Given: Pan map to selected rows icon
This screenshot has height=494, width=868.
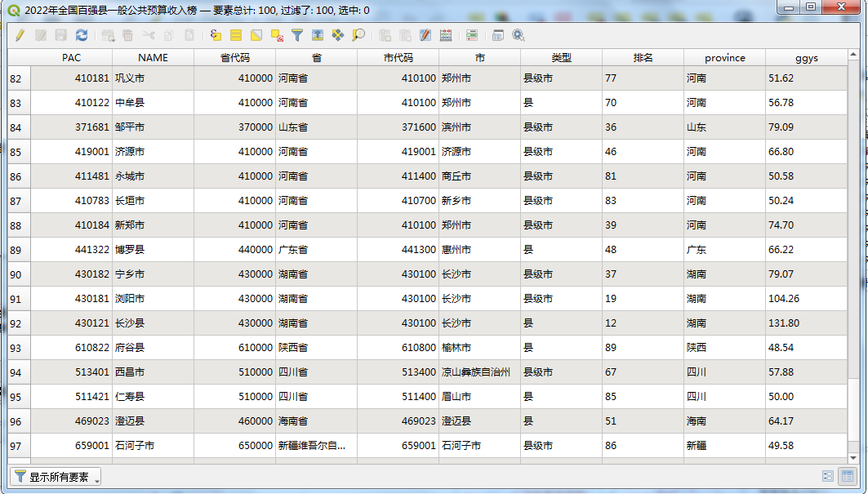Looking at the screenshot, I should click(x=338, y=35).
